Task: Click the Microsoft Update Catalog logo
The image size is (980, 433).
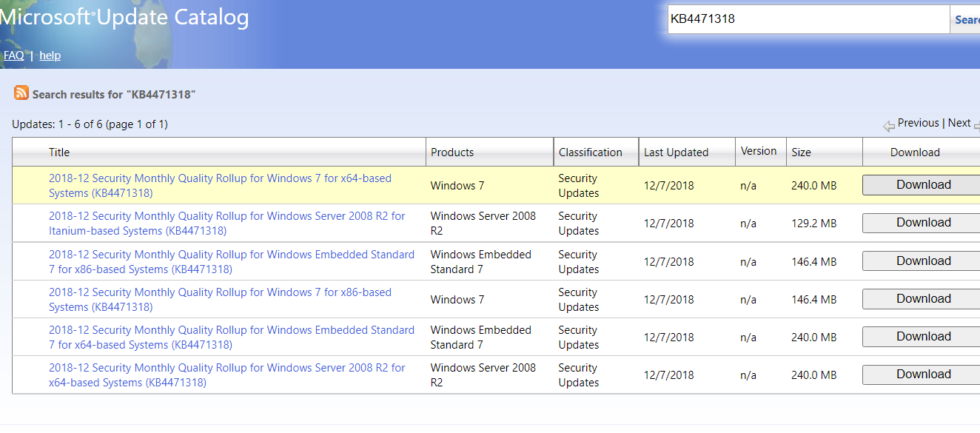Action: [x=124, y=17]
